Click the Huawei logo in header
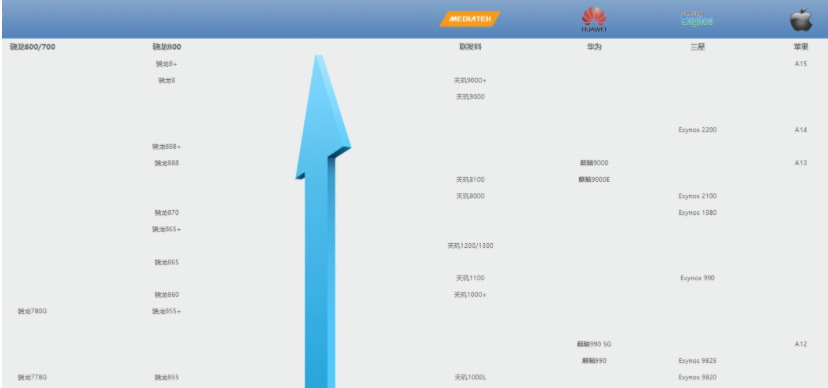 coord(594,20)
